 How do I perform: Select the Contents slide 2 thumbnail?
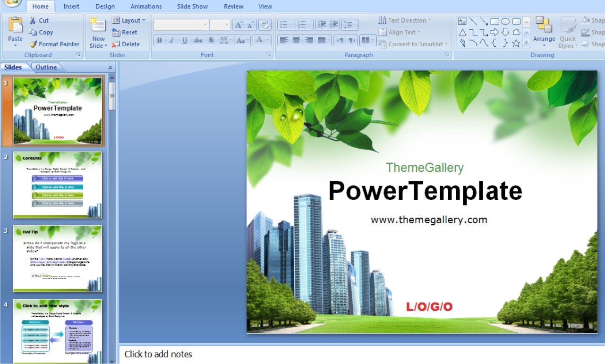coord(58,185)
